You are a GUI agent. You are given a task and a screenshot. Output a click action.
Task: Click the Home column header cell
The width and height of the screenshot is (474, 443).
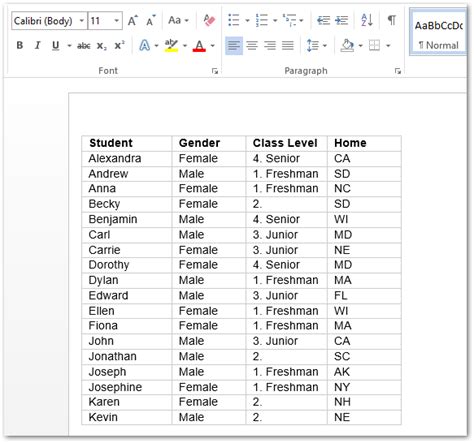pos(364,143)
